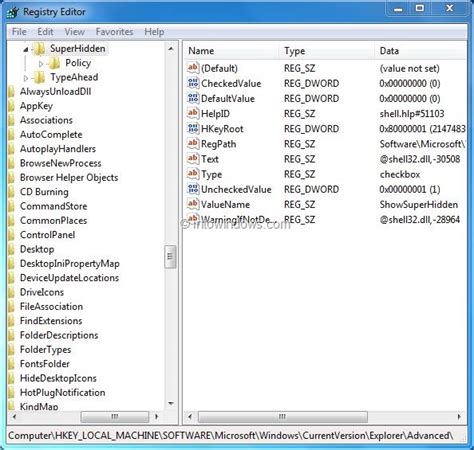Screen dimensions: 474x450
Task: Select the shell.hlp#51103 data cell
Action: pos(412,114)
